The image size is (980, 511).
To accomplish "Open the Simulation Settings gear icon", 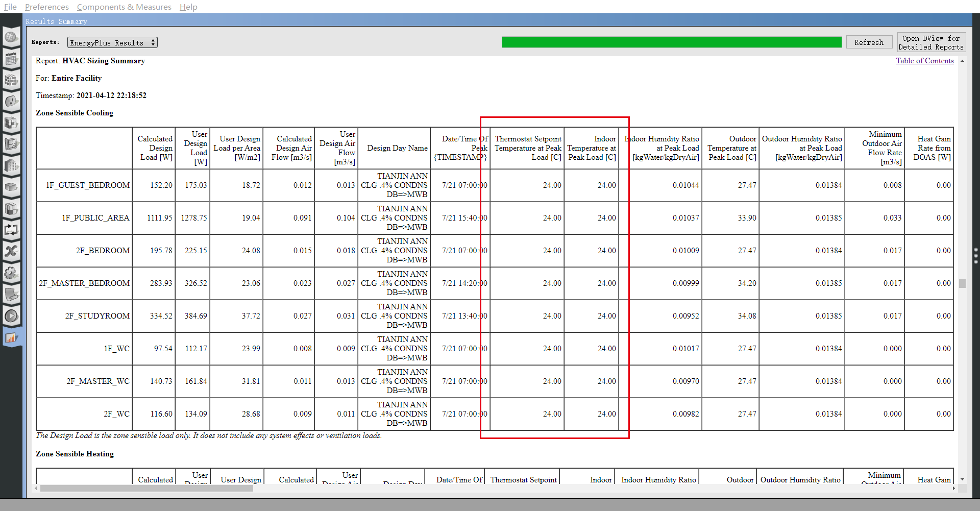I will point(11,273).
